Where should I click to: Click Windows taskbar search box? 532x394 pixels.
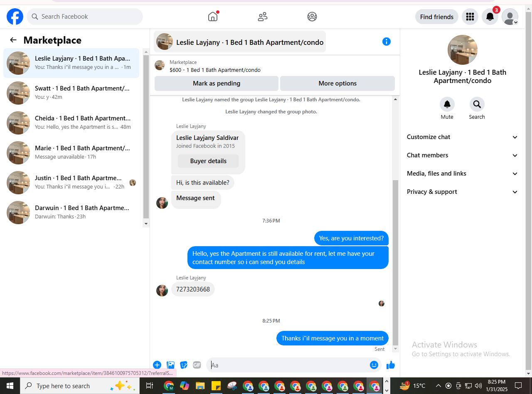pos(79,386)
